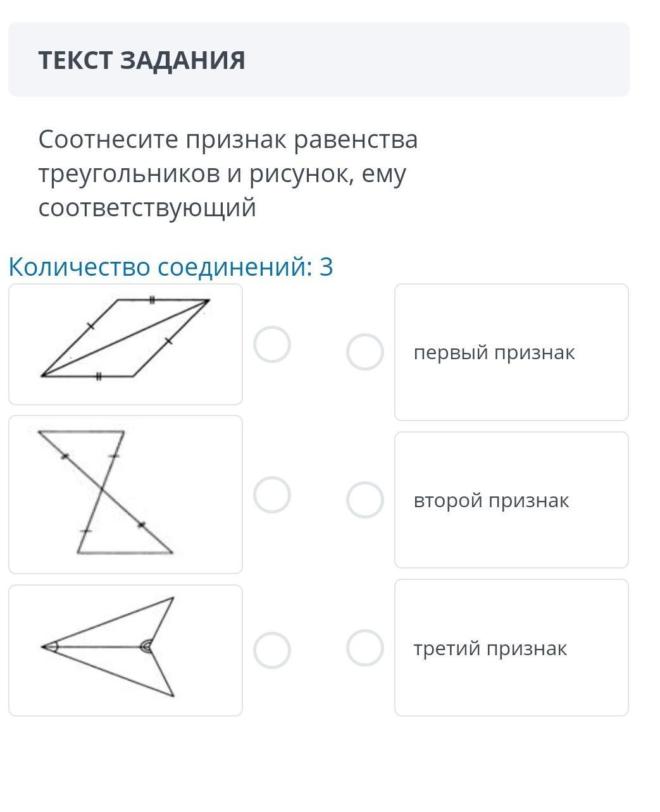This screenshot has height=812, width=660.
Task: Select the circle next to первый признак
Action: coord(365,352)
